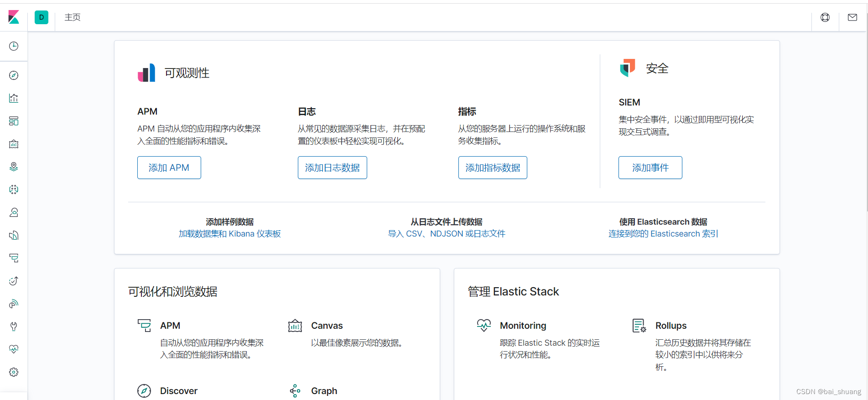Open Maps icon in sidebar
Image resolution: width=868 pixels, height=400 pixels.
click(x=14, y=167)
